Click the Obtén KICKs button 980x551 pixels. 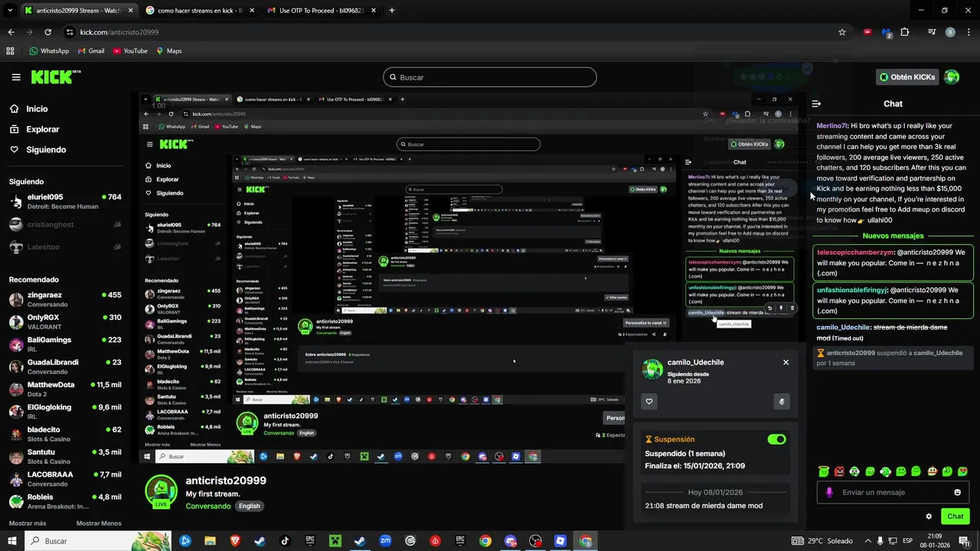pyautogui.click(x=907, y=77)
